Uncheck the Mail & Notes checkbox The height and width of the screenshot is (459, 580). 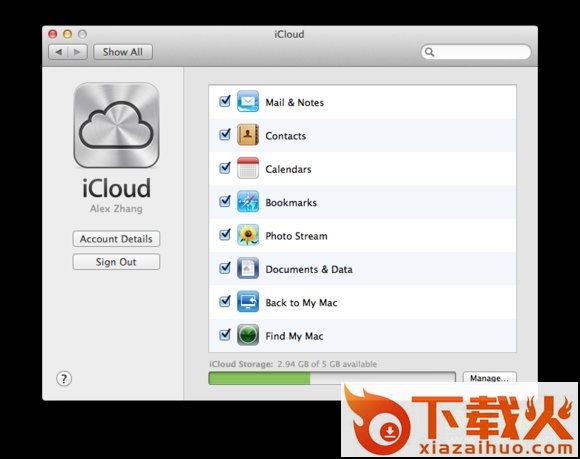click(x=225, y=101)
